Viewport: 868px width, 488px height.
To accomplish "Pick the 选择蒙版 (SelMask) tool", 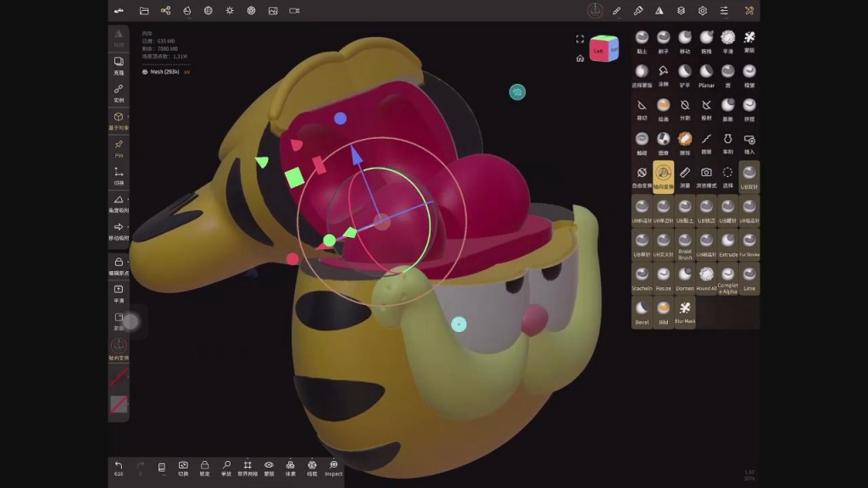I will 642,75.
